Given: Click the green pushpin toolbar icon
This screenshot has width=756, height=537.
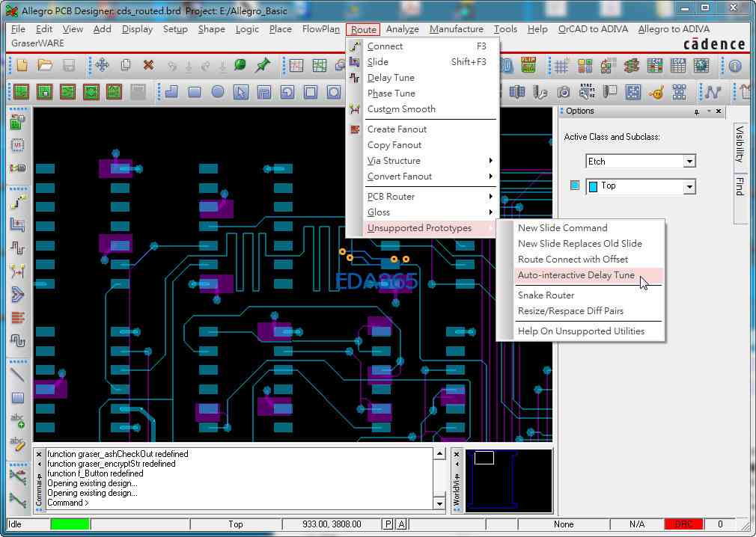Looking at the screenshot, I should click(263, 66).
